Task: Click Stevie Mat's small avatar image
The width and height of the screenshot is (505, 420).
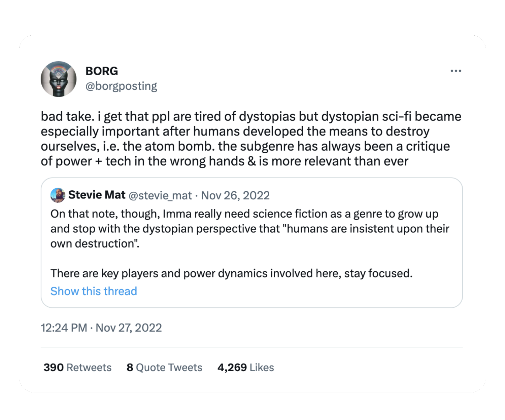Action: [58, 195]
